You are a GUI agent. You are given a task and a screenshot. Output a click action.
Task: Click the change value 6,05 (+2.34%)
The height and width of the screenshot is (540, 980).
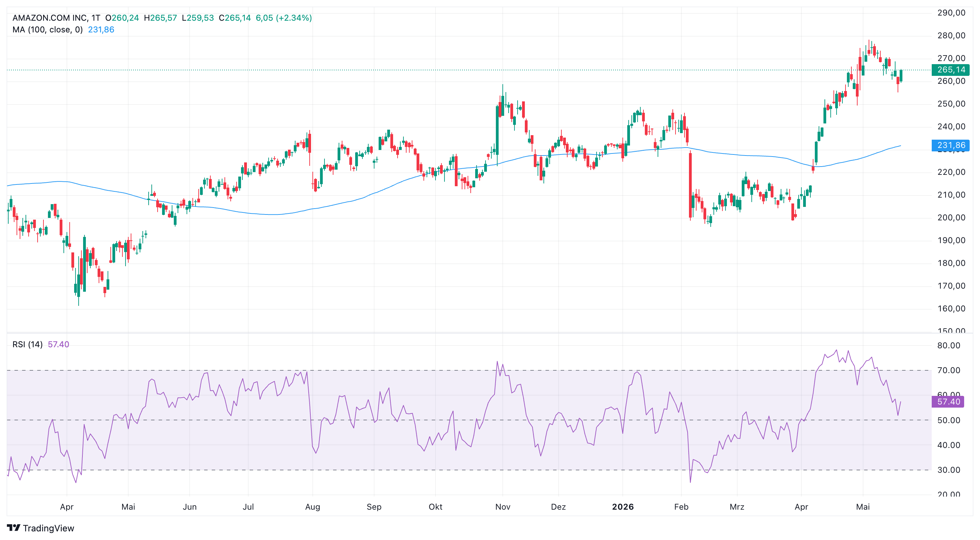[x=284, y=18]
